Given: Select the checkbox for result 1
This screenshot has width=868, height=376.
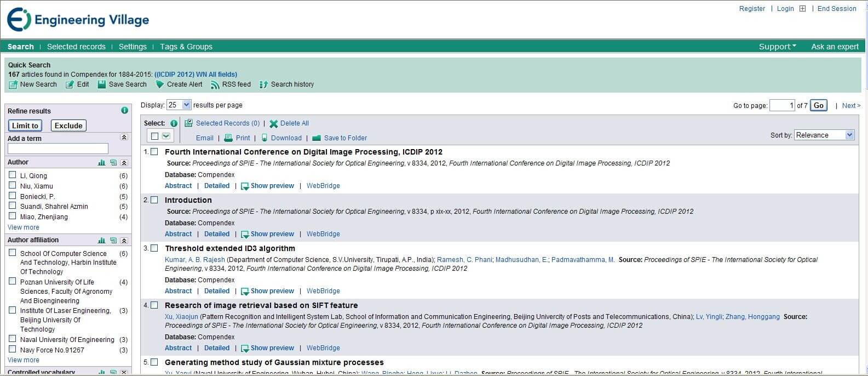Looking at the screenshot, I should click(x=154, y=152).
